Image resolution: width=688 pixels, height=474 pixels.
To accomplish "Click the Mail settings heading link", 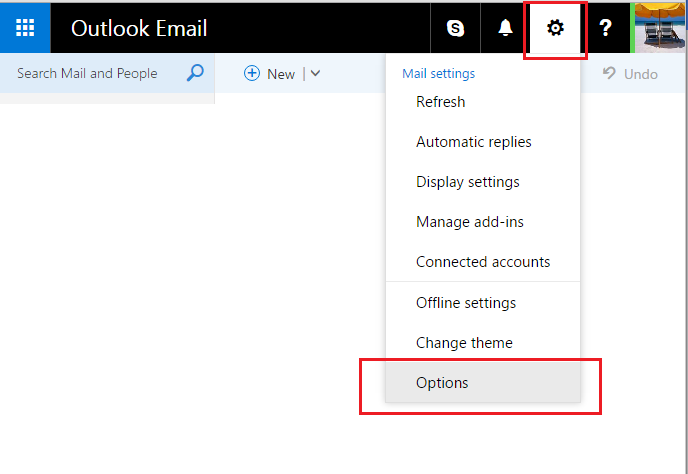I will 438,73.
